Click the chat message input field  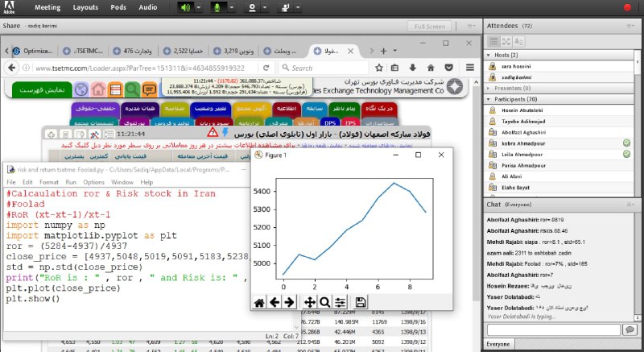(553, 329)
